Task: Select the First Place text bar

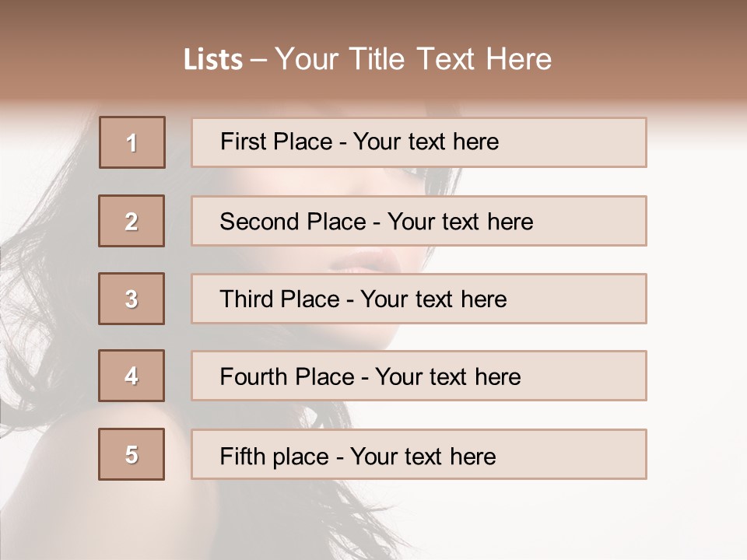Action: click(419, 142)
